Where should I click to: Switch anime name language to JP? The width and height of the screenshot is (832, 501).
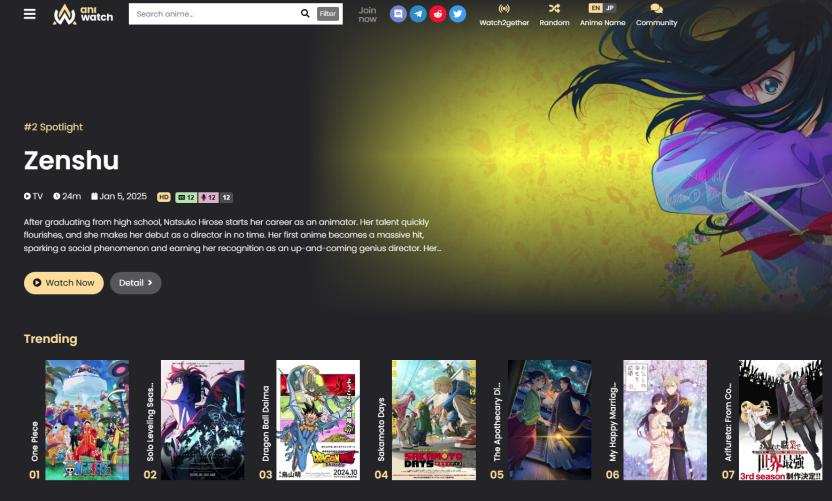610,8
